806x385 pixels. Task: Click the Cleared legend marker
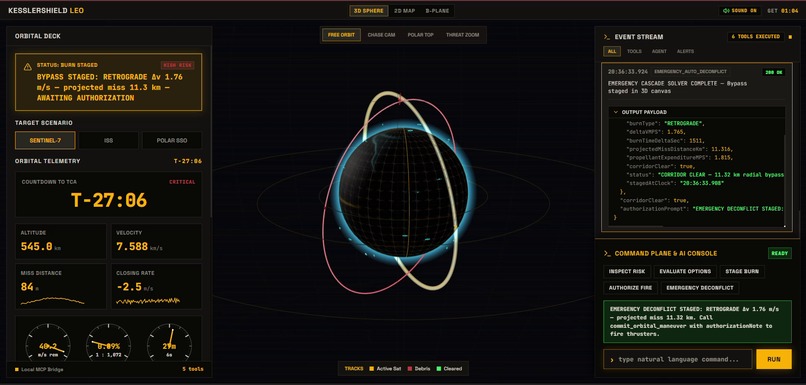[x=438, y=369]
